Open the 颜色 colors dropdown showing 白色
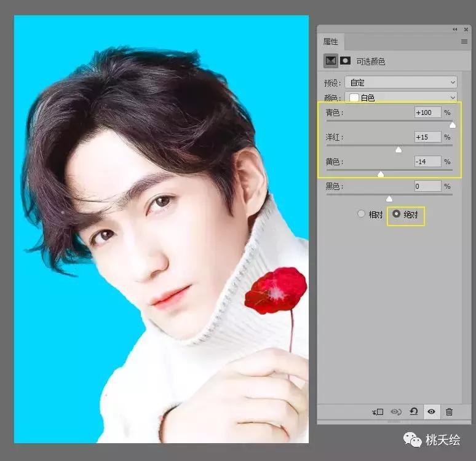 point(401,97)
